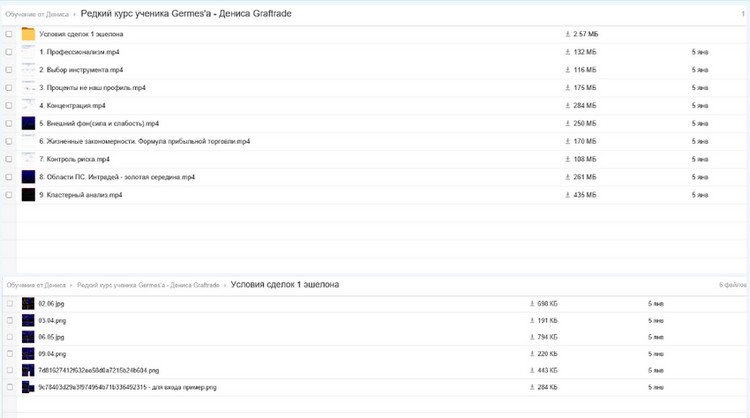Select the checkbox for 9. Кластерный анализ.mp4
Viewport: 750px width, 418px height.
pyautogui.click(x=9, y=194)
